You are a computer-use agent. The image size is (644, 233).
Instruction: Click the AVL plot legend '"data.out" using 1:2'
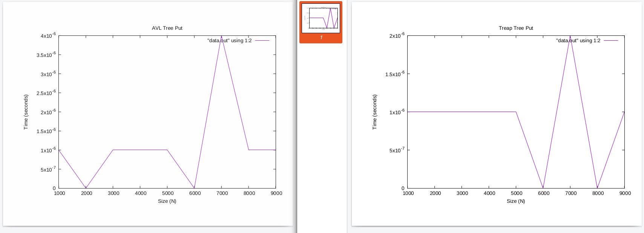[x=229, y=40]
